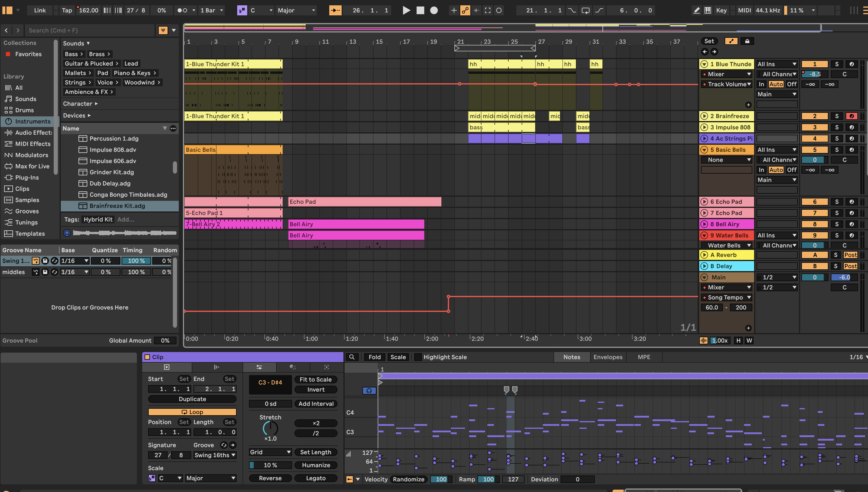The width and height of the screenshot is (868, 492).
Task: Click the Add Interval button
Action: (x=316, y=404)
